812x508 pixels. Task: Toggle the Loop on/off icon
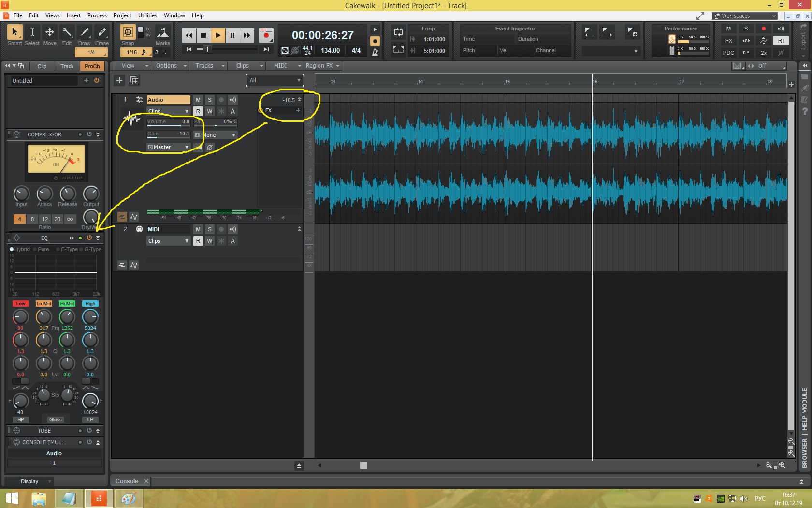(398, 32)
